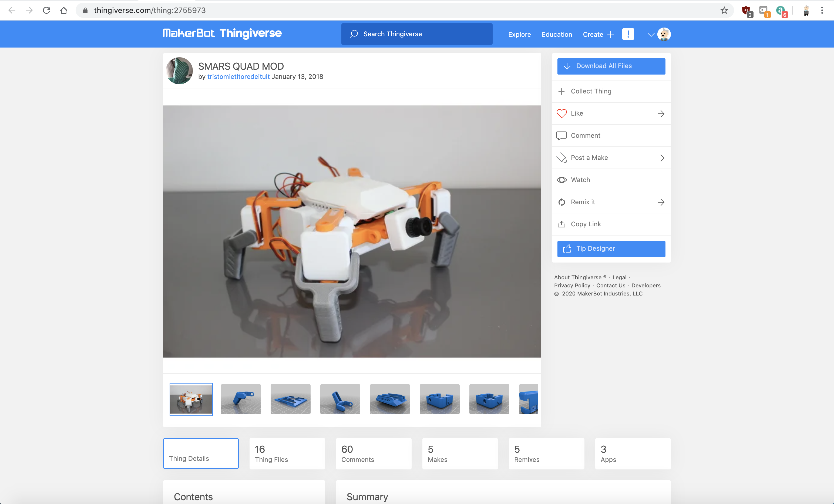Open the green extension icon with badge 6
The image size is (834, 504).
782,11
